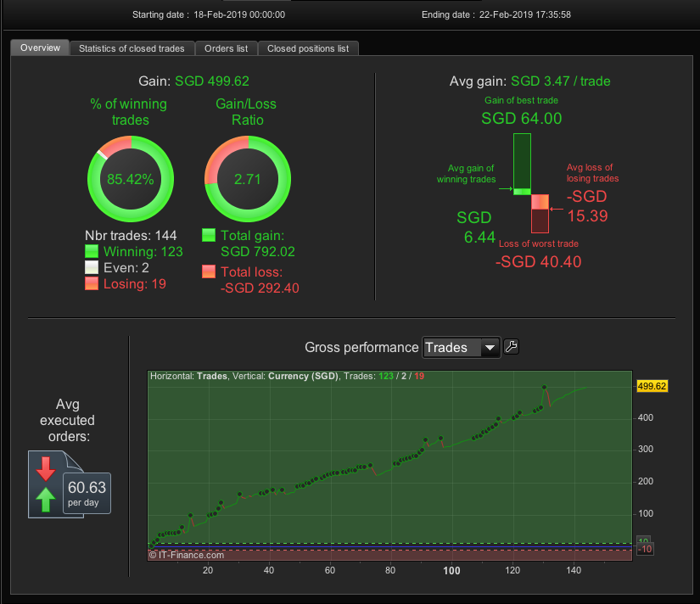Expand the Trades dropdown arrow
Screen dimensions: 700x604
click(490, 347)
